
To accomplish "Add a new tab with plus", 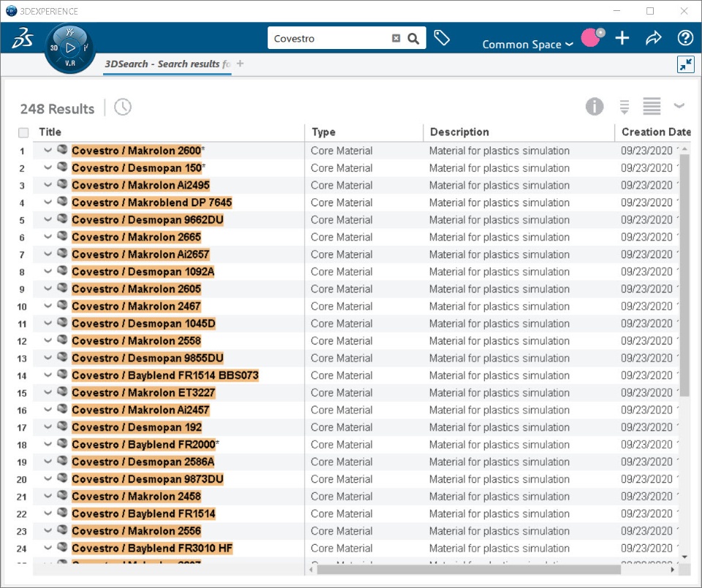I will [240, 64].
